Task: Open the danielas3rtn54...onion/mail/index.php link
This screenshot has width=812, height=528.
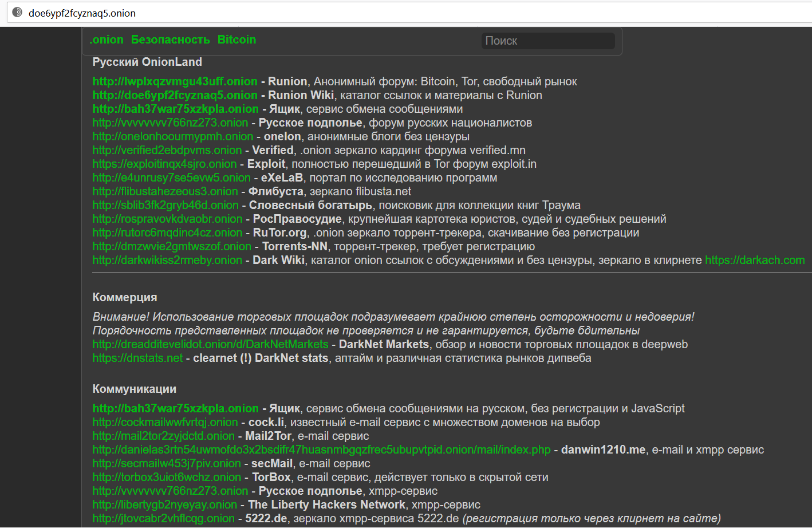Action: [322, 450]
